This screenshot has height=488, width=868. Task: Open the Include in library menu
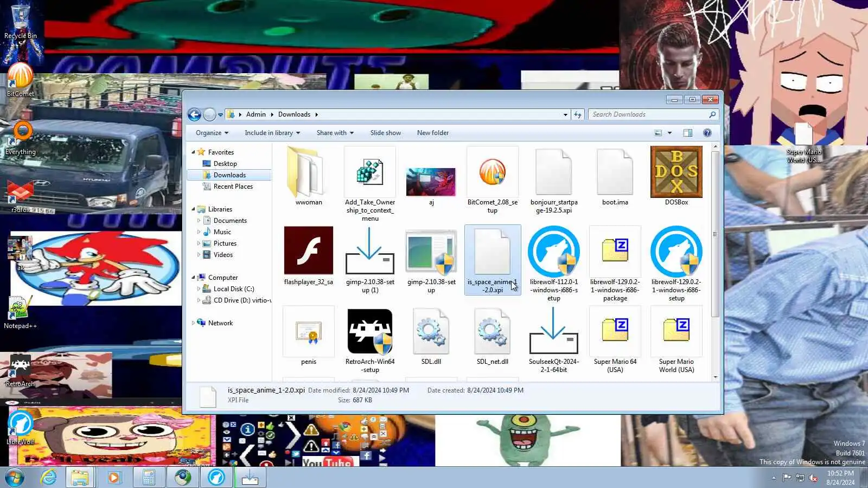tap(272, 133)
